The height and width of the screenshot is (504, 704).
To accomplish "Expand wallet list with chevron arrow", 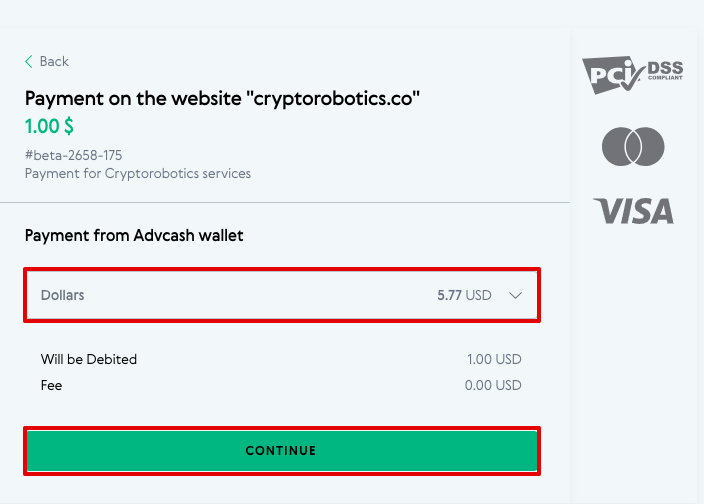I will [515, 295].
